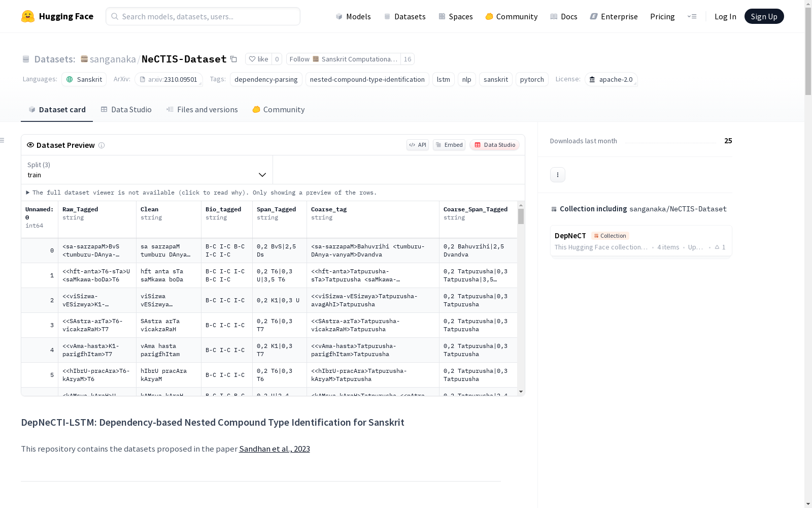Viewport: 812px width, 508px height.
Task: Click the nested-compound-type-identification tag
Action: pos(367,79)
